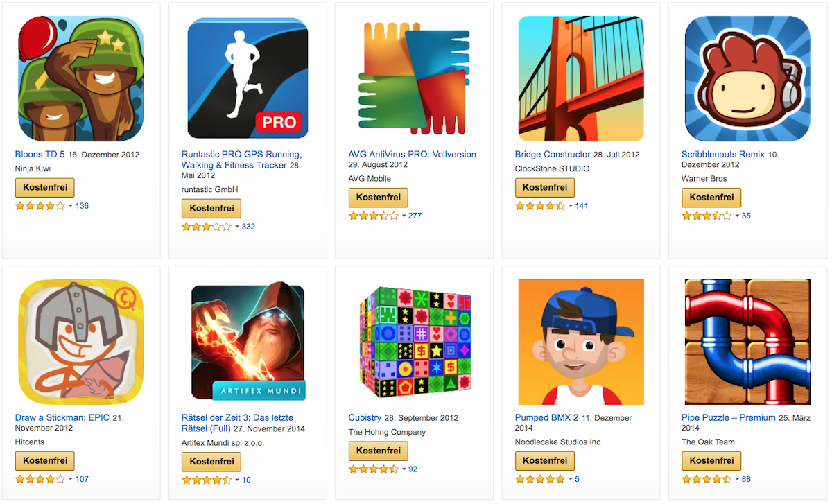The width and height of the screenshot is (832, 504).
Task: Expand the star rating arrow for Cubistry
Action: pos(404,469)
